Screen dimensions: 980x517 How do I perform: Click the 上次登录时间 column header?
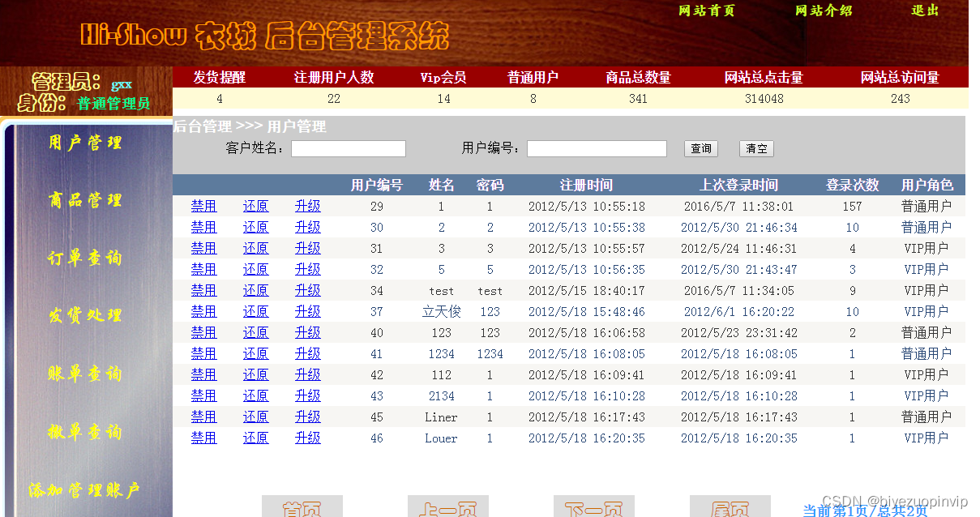[x=739, y=185]
